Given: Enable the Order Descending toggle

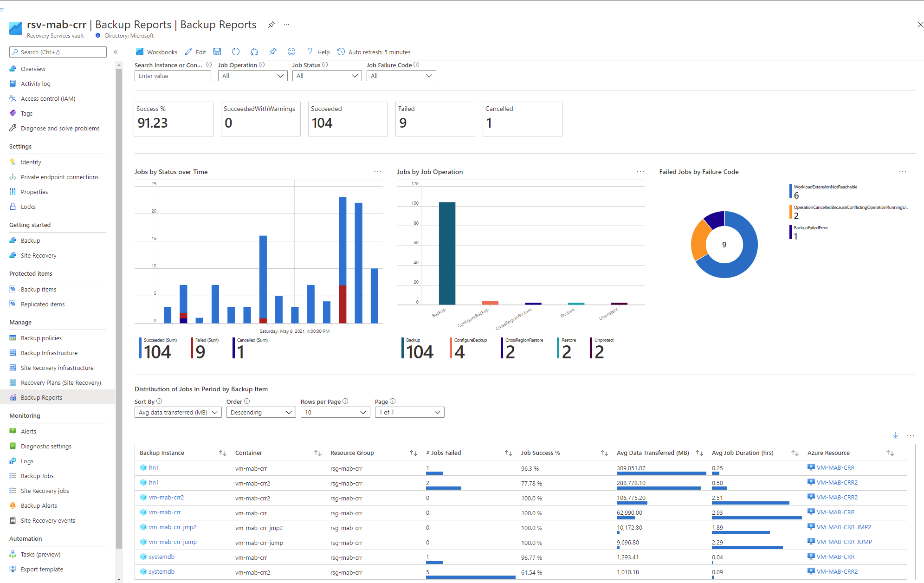Looking at the screenshot, I should [x=258, y=412].
